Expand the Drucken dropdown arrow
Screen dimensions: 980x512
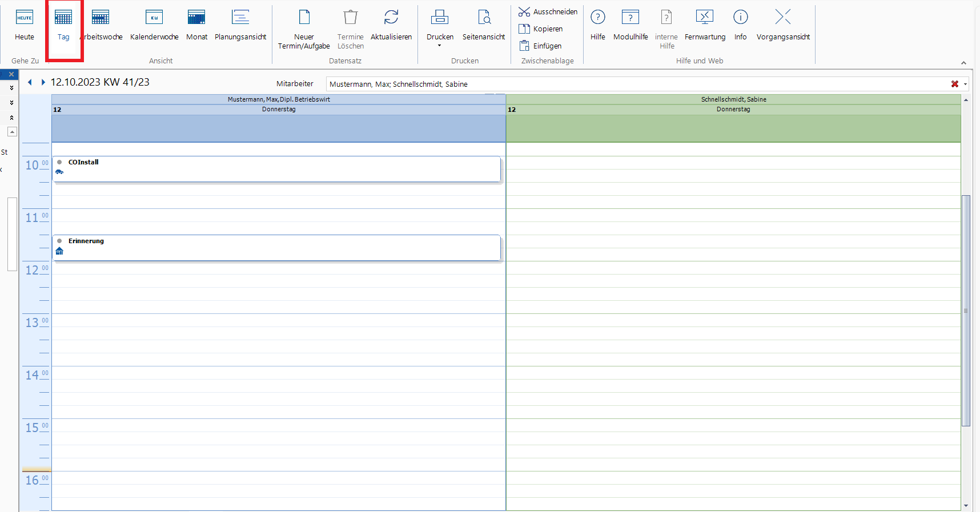[440, 46]
